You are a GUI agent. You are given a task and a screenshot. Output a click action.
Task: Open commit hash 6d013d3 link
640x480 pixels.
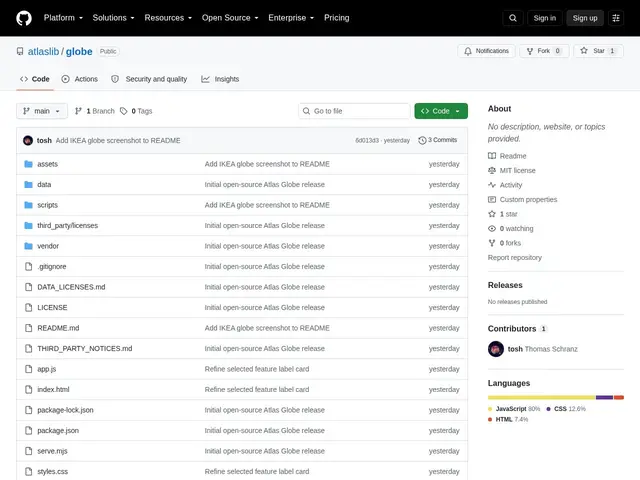click(x=367, y=140)
